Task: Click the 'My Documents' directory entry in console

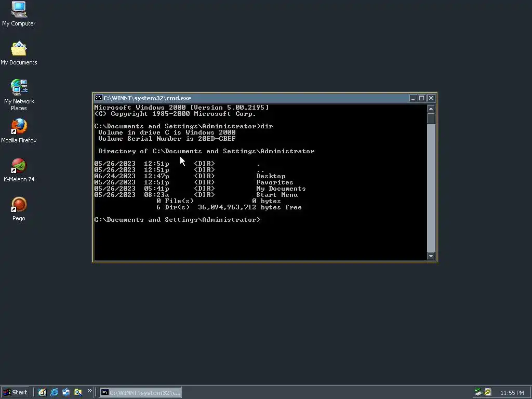Action: [281, 189]
